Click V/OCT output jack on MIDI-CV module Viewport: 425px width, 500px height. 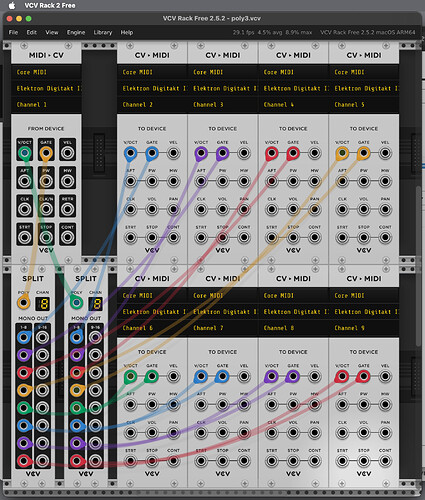pos(25,153)
